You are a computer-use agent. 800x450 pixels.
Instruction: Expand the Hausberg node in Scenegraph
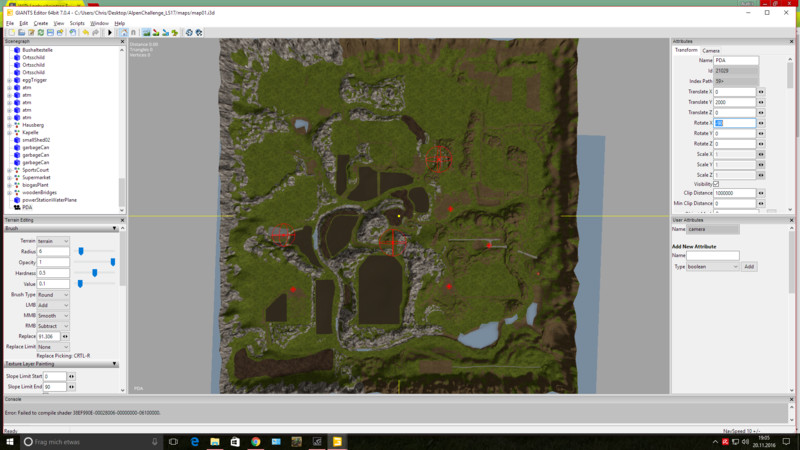tap(10, 125)
